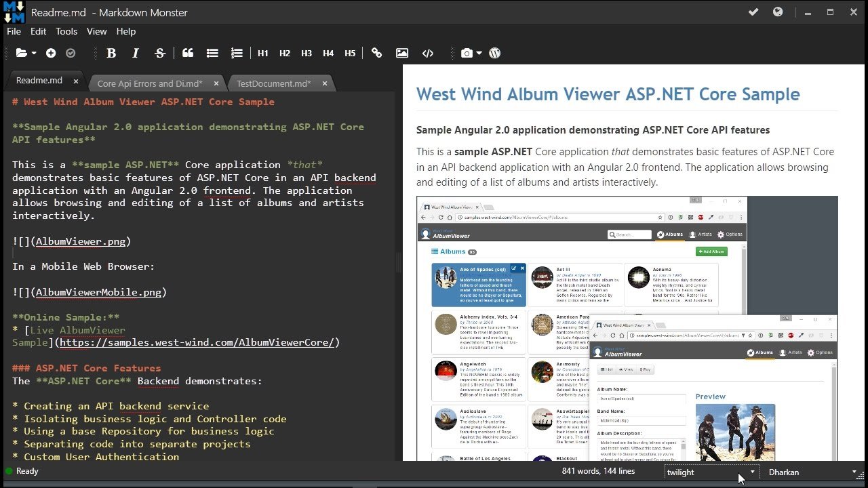Toggle italic formatting
Viewport: 868px width, 488px height.
pyautogui.click(x=136, y=53)
